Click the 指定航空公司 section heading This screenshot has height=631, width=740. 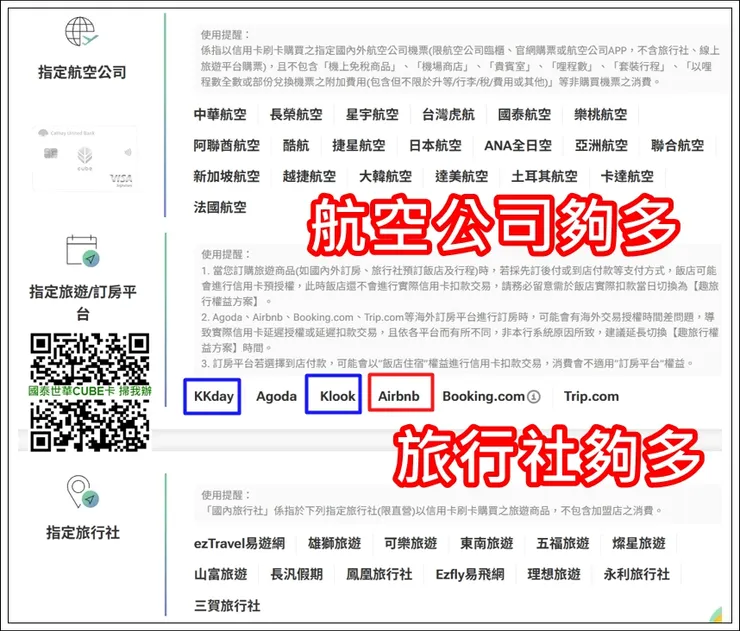[82, 72]
